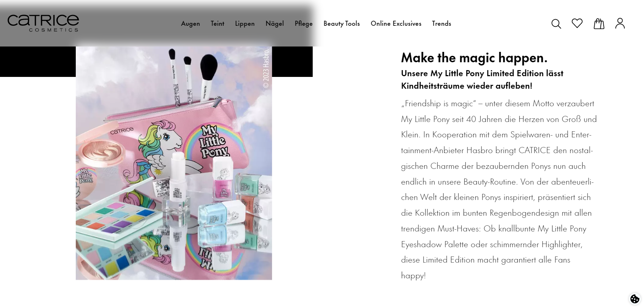This screenshot has width=644, height=308.
Task: Open cookie settings icon
Action: [635, 299]
